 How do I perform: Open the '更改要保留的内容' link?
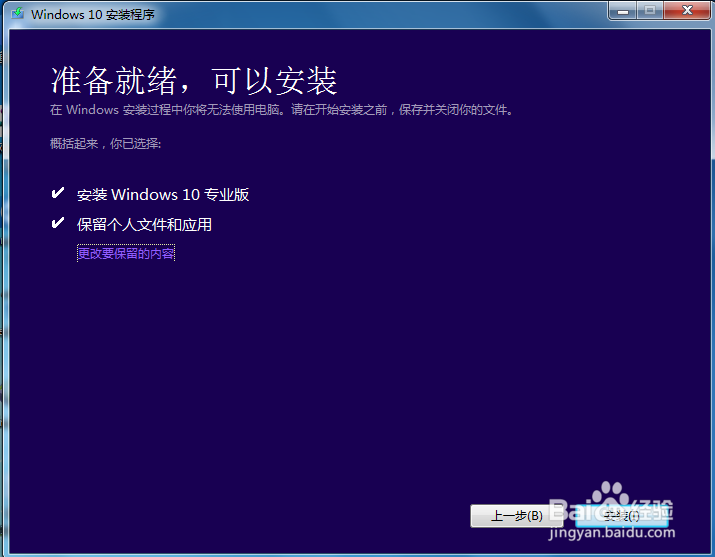coord(126,253)
